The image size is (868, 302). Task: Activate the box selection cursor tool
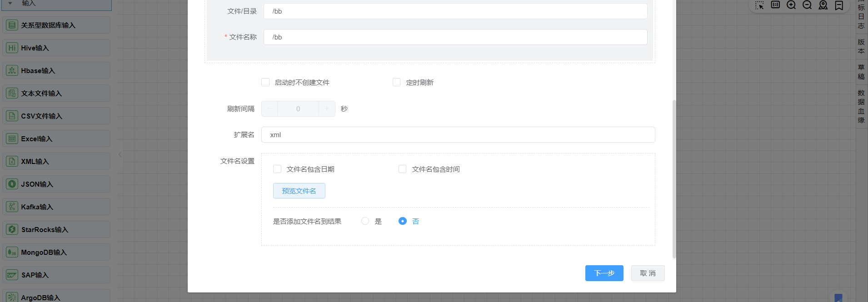pyautogui.click(x=759, y=5)
